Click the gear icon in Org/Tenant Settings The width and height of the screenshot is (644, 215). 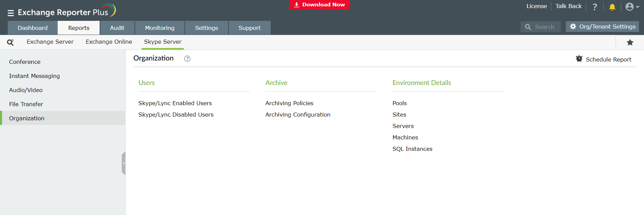pyautogui.click(x=573, y=26)
